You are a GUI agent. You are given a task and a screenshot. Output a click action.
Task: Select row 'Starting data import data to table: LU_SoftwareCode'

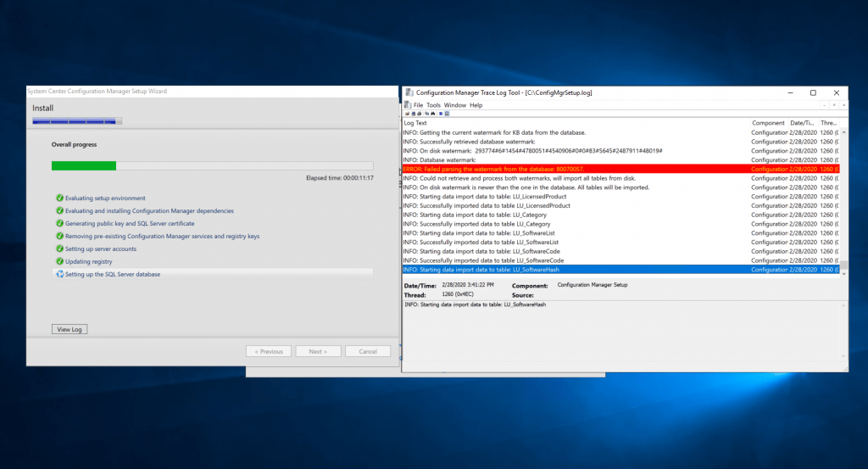click(x=621, y=251)
